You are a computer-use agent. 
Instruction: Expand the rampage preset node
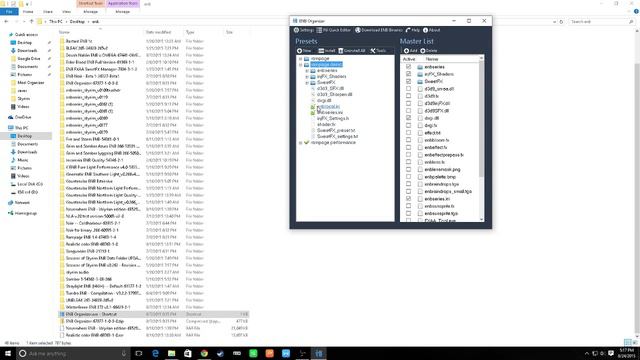coord(300,59)
